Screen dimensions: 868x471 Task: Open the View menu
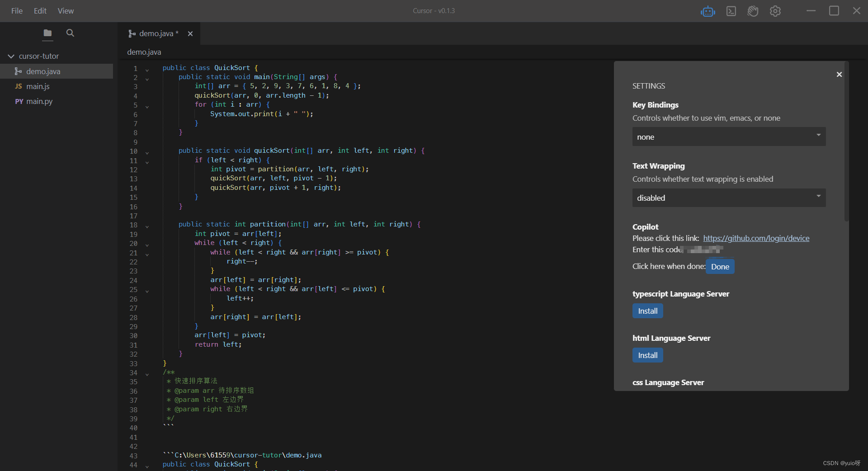tap(66, 11)
